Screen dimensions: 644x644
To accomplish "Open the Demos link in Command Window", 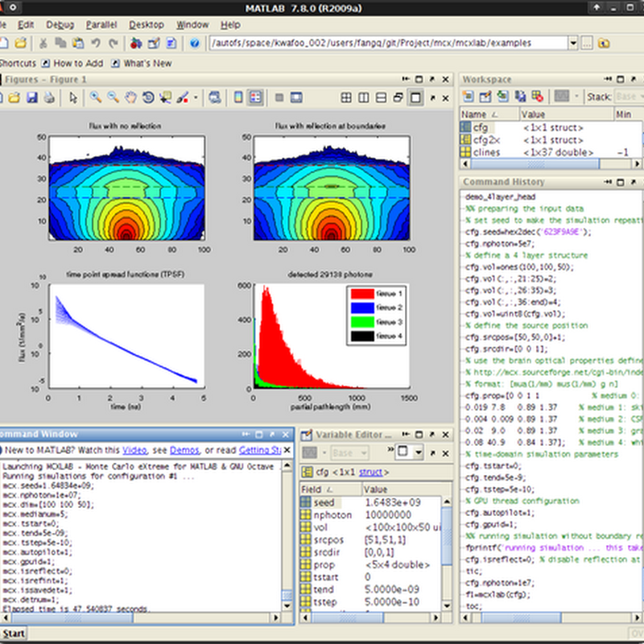I will [x=184, y=450].
